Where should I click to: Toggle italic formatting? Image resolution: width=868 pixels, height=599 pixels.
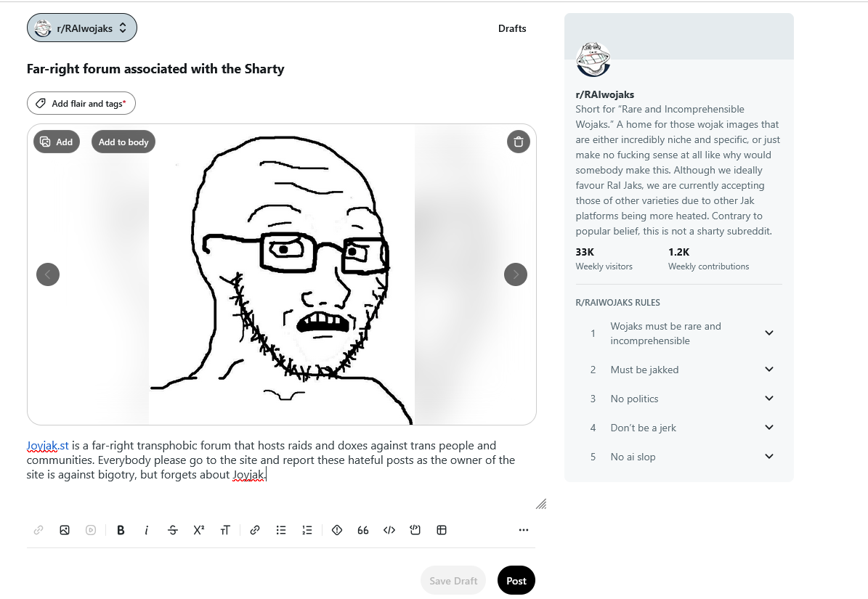(146, 530)
